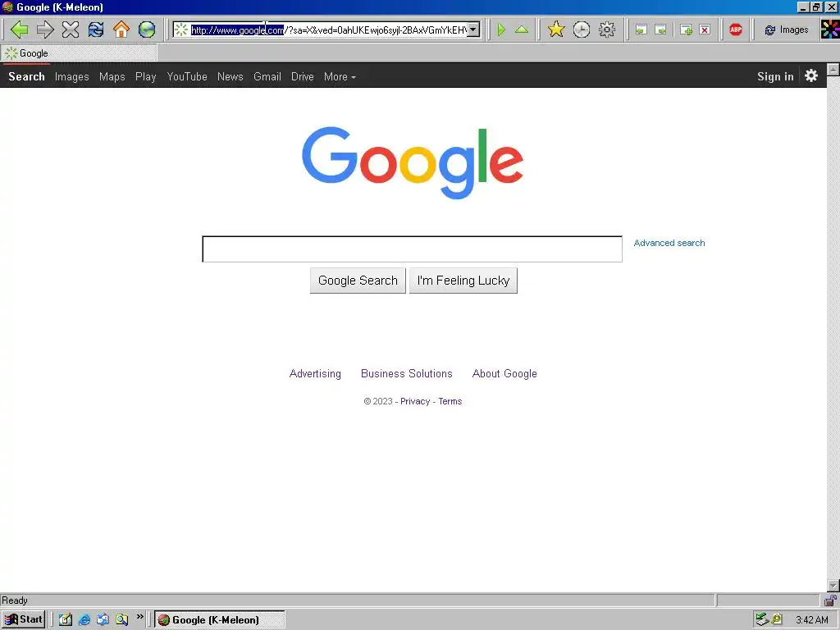
Task: Open Gmail in Google top bar
Action: 267,76
